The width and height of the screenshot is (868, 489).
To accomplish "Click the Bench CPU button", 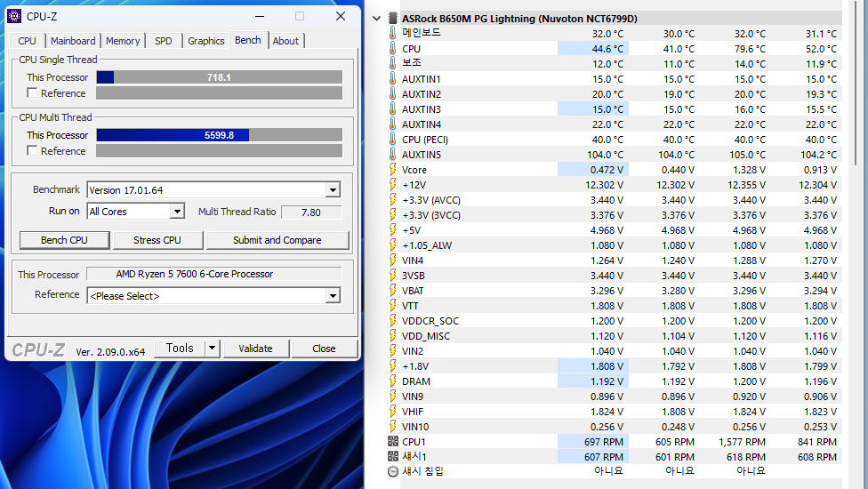I will [64, 240].
